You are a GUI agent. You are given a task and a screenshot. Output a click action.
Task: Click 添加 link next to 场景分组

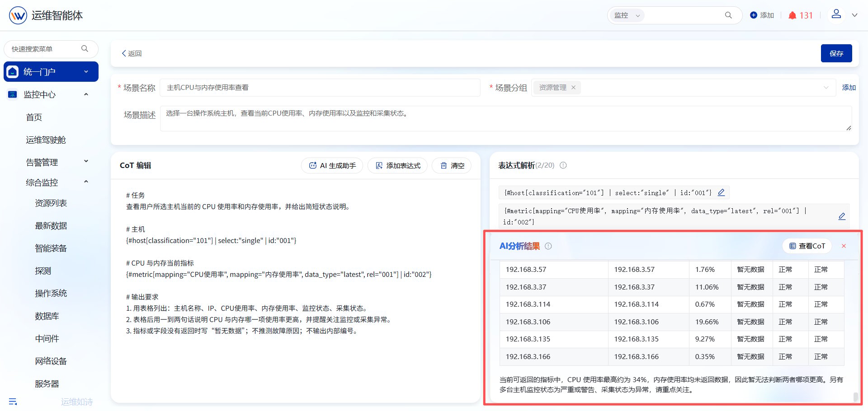pyautogui.click(x=849, y=88)
